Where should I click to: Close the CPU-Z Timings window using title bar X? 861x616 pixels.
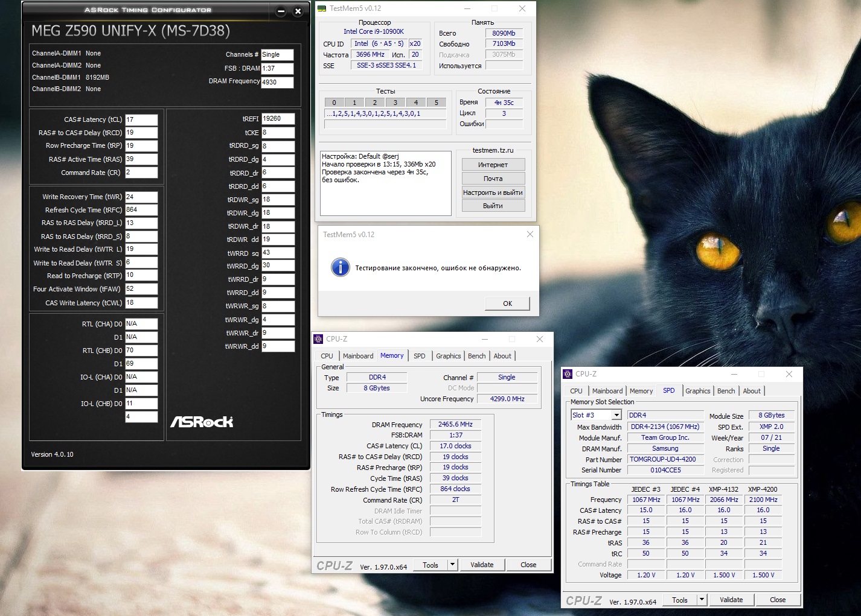pos(540,339)
